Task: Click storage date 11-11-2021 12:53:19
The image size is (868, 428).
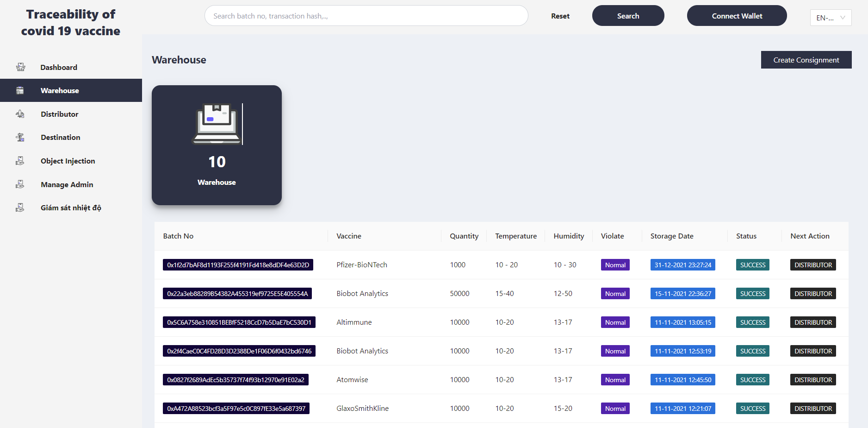Action: click(x=683, y=351)
